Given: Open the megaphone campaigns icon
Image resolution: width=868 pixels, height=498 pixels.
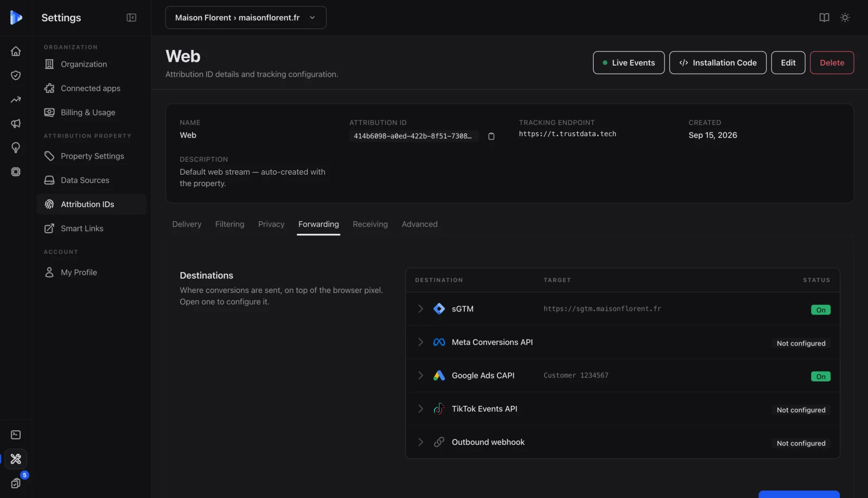Looking at the screenshot, I should 16,124.
